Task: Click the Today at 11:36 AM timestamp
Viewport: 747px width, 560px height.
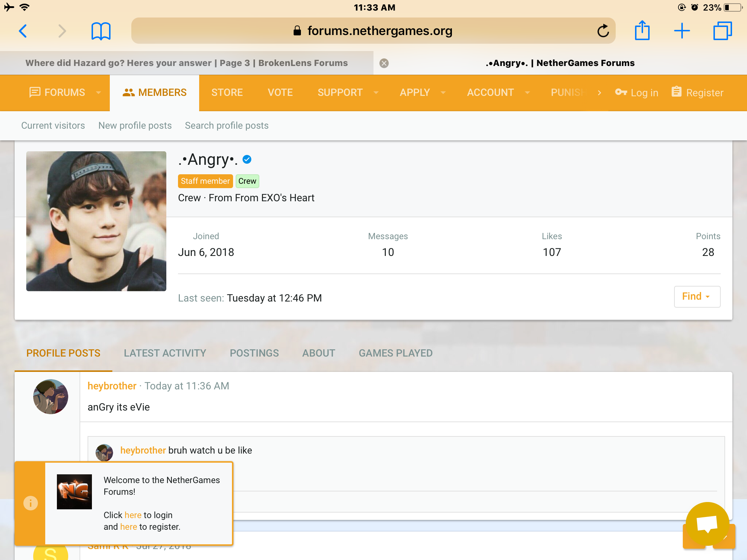Action: click(187, 386)
